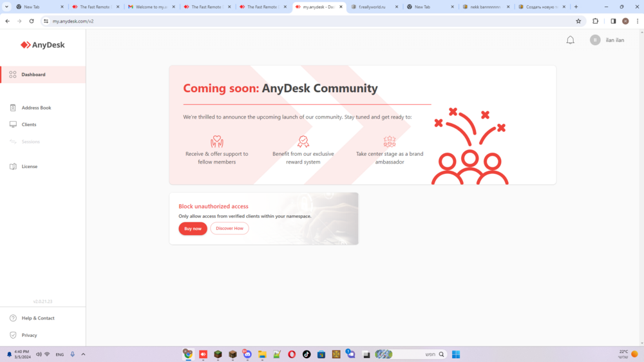This screenshot has height=362, width=644.
Task: Open the volume control in system tray
Action: [x=39, y=354]
